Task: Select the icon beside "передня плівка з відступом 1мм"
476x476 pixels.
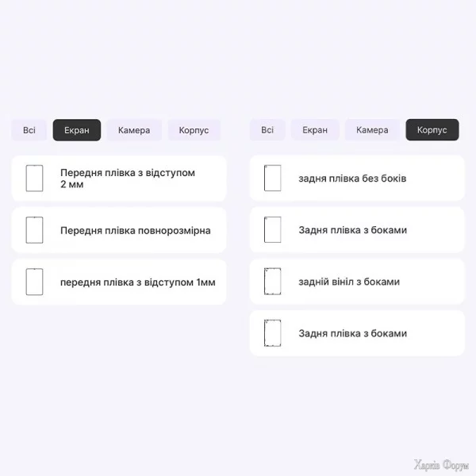Action: tap(34, 282)
